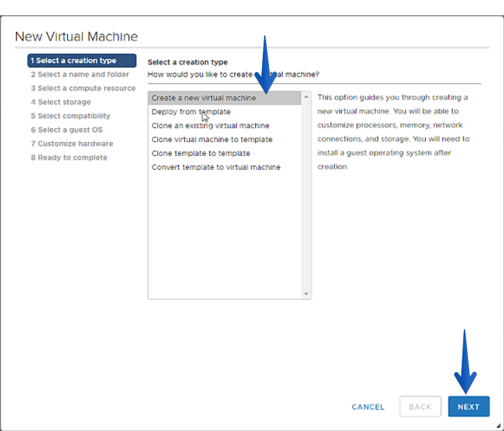
Task: Go to step 8 Ready to complete
Action: click(69, 157)
